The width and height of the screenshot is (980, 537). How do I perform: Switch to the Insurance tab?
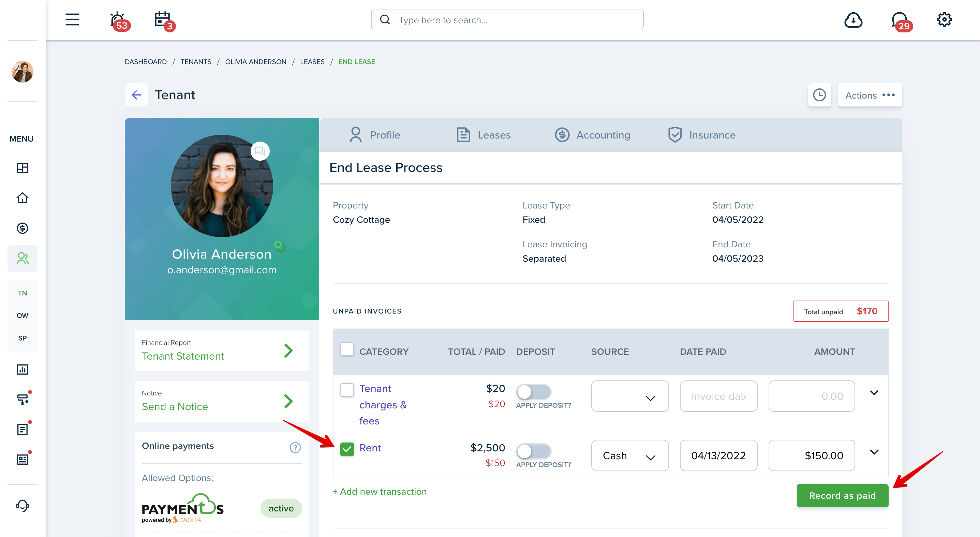click(701, 135)
